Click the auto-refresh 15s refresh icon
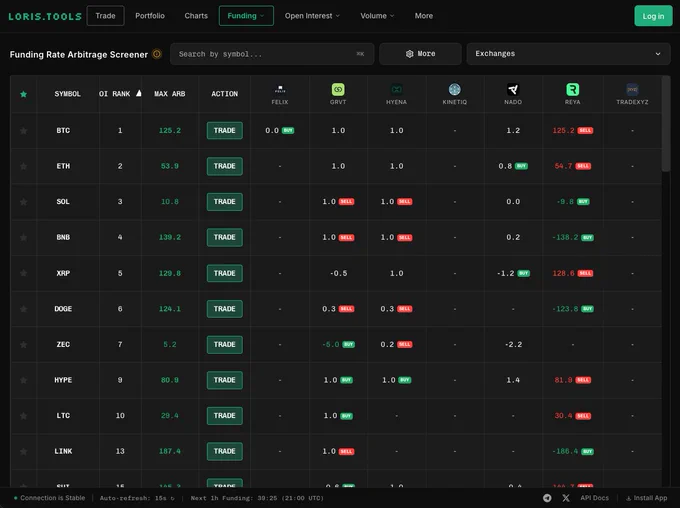Image resolution: width=680 pixels, height=508 pixels. coord(172,498)
